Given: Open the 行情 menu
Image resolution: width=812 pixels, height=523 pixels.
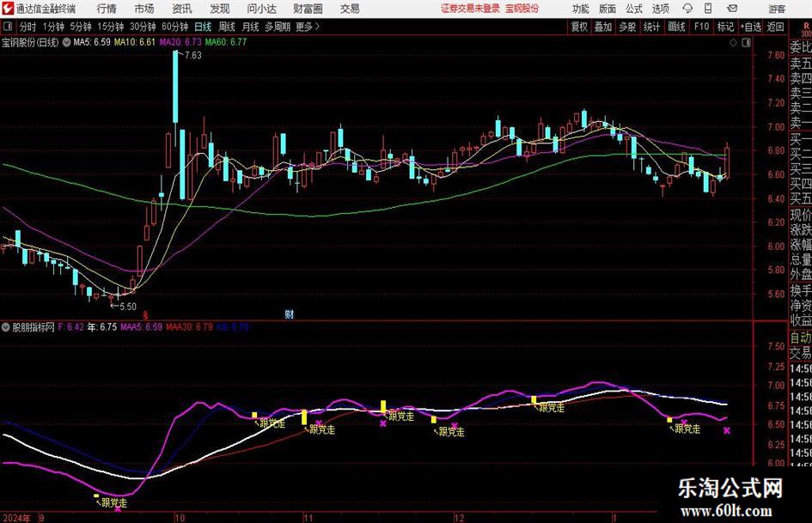Looking at the screenshot, I should (x=107, y=9).
